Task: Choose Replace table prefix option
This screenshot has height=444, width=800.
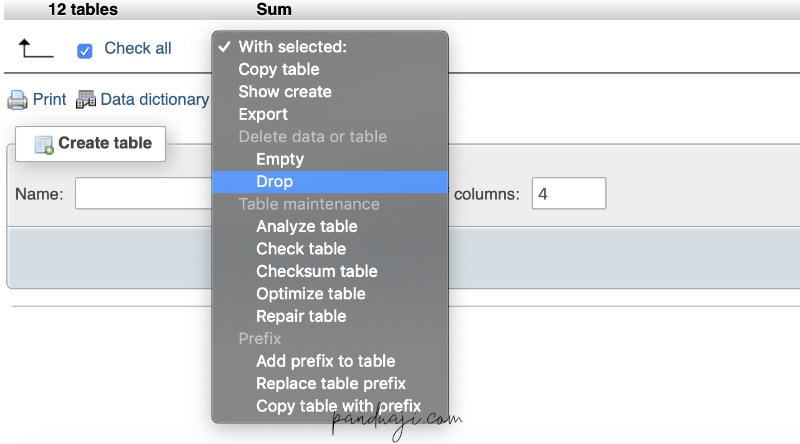Action: click(331, 384)
